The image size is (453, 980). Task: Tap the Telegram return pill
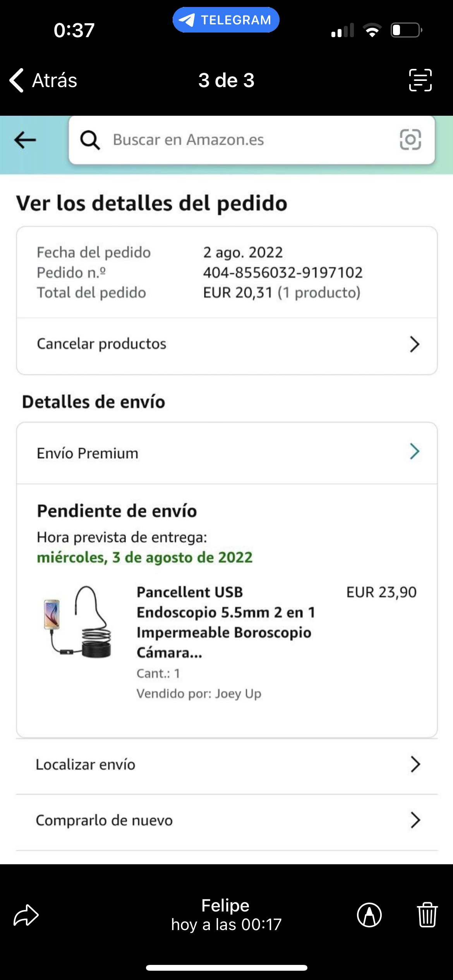click(x=226, y=20)
